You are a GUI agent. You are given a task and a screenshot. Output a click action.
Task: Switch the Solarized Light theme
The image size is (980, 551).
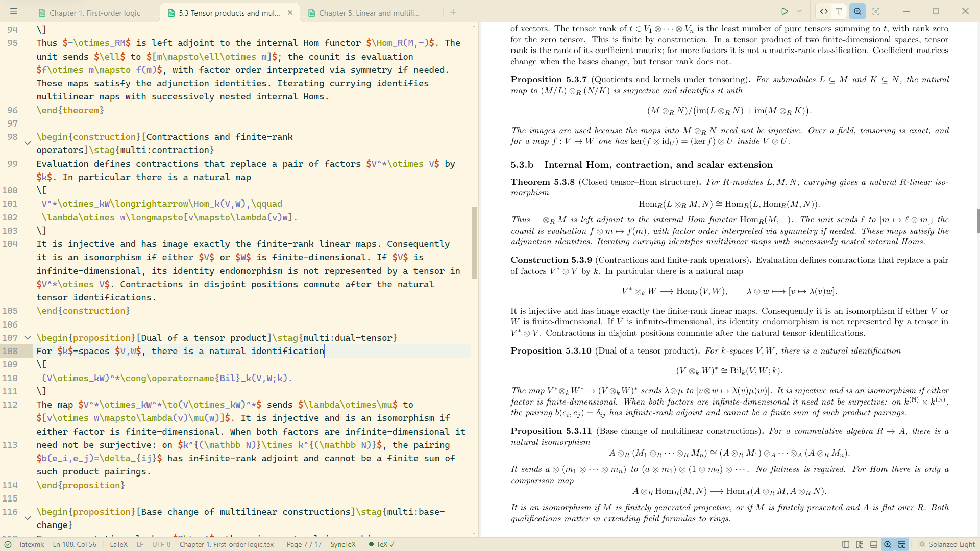tap(946, 544)
